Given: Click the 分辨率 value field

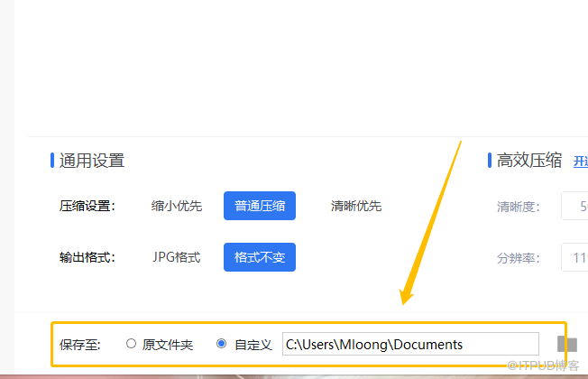Looking at the screenshot, I should [x=574, y=257].
